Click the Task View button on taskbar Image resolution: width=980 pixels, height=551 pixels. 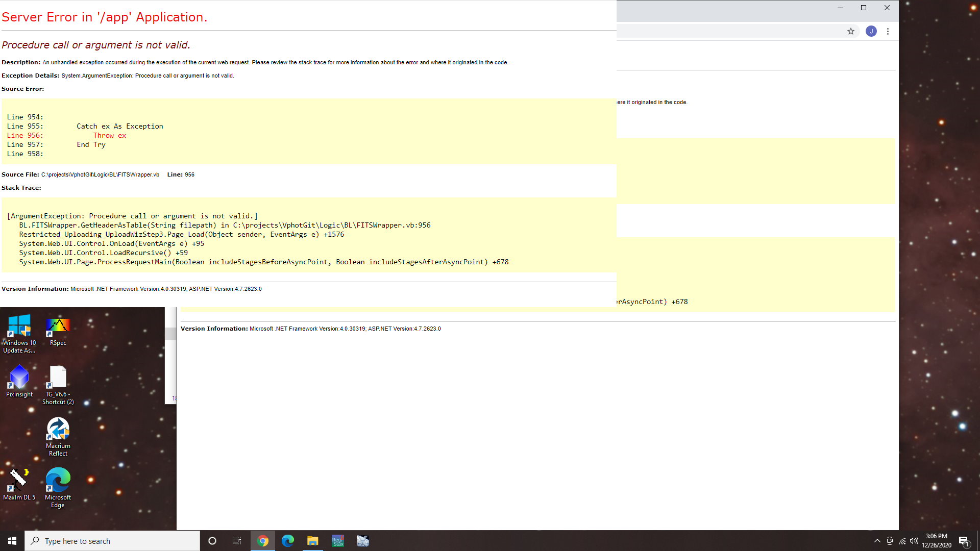(237, 541)
